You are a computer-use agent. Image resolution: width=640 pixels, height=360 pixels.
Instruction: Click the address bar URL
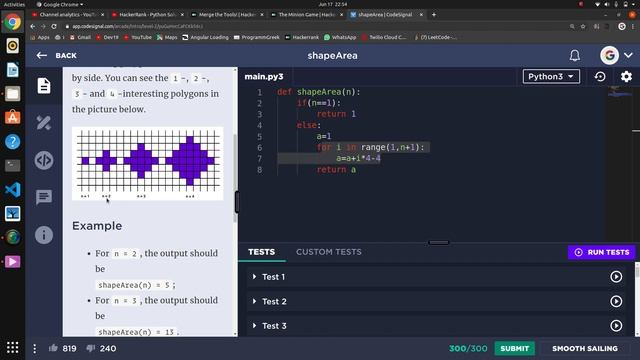pyautogui.click(x=138, y=26)
